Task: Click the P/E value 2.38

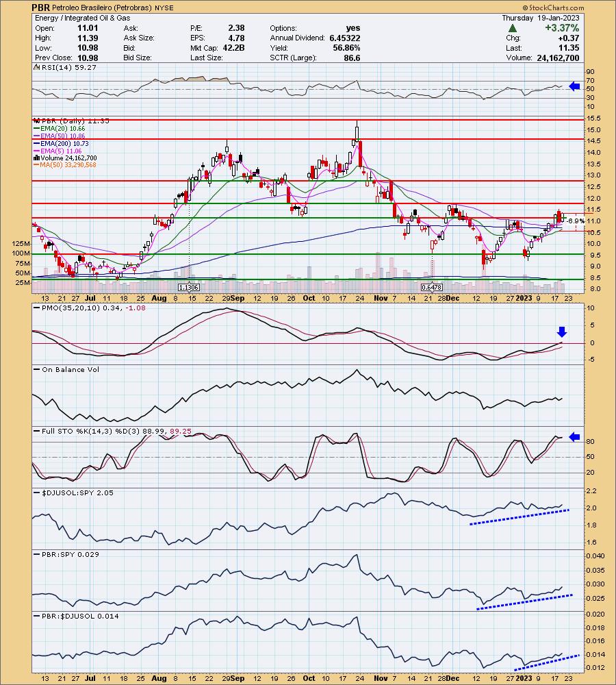Action: (236, 28)
